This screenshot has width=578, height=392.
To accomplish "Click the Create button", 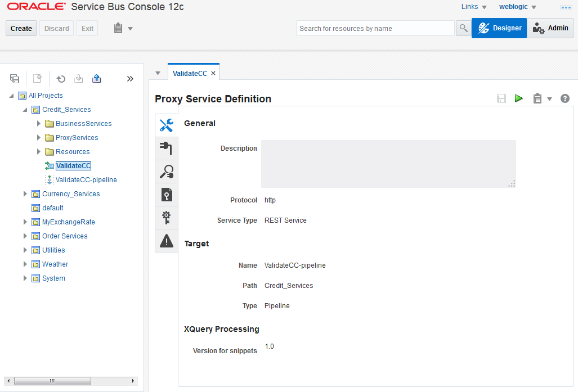I will pyautogui.click(x=21, y=28).
